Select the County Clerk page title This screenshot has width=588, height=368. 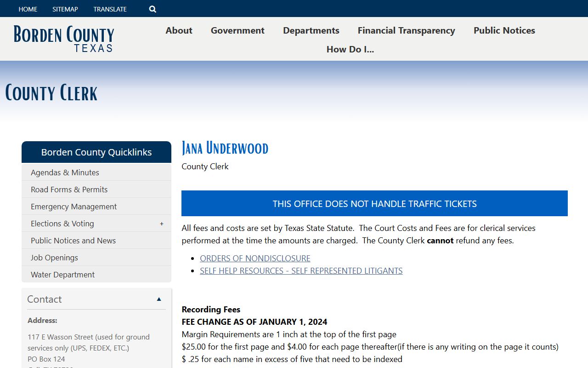tap(51, 92)
